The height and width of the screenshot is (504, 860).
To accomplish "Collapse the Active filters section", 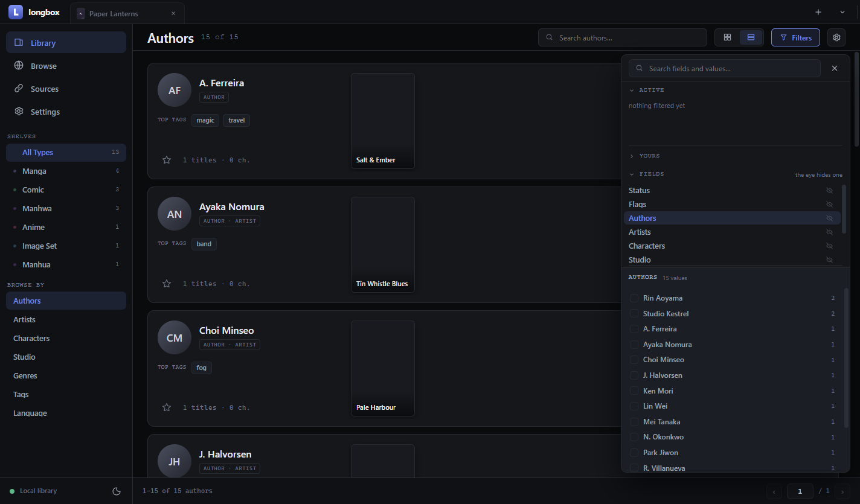I will [x=647, y=90].
